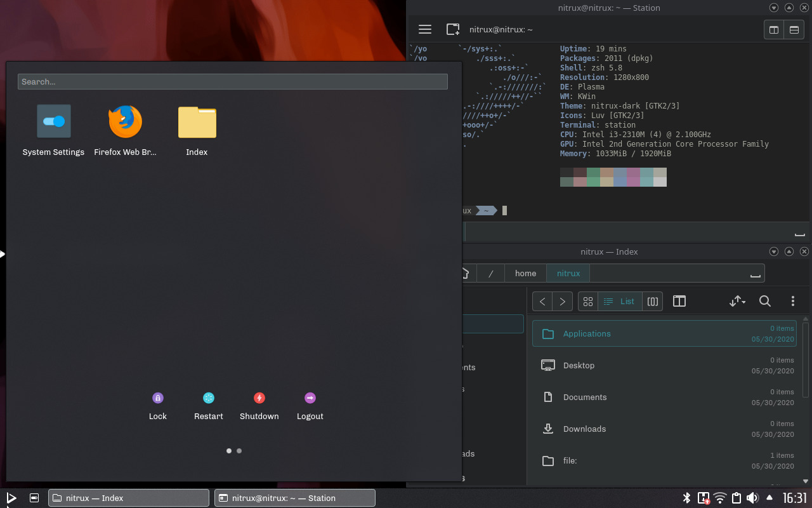The height and width of the screenshot is (508, 812).
Task: Select the grid view icon in Index
Action: tap(587, 301)
